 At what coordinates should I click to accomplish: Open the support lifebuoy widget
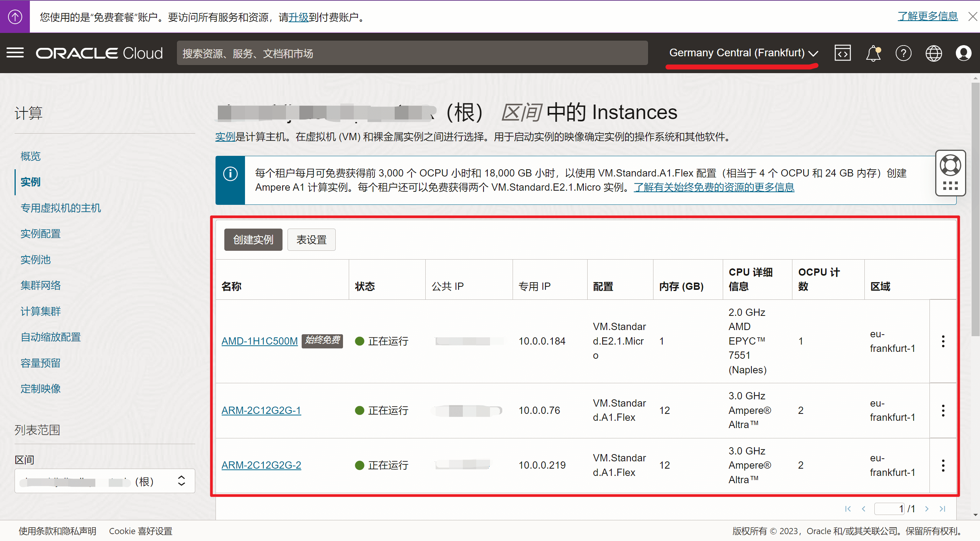950,165
